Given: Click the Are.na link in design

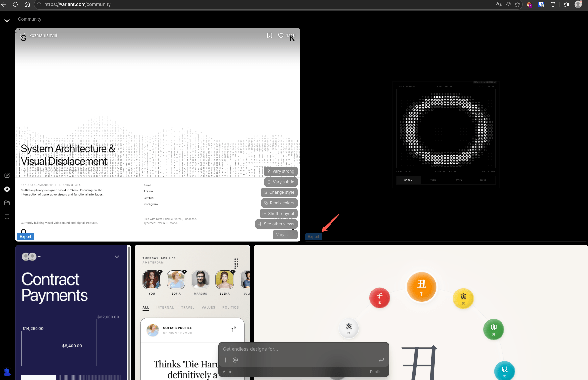Looking at the screenshot, I should tap(148, 191).
